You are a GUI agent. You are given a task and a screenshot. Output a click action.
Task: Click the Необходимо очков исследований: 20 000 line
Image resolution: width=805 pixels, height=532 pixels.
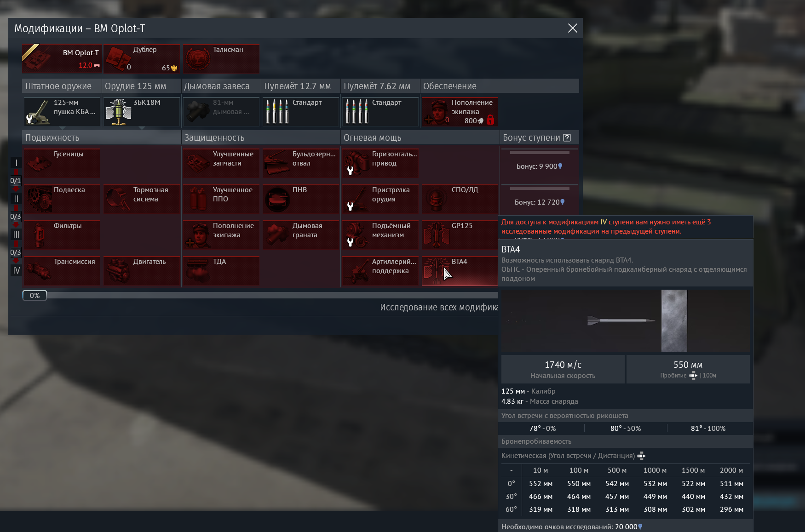(x=572, y=527)
